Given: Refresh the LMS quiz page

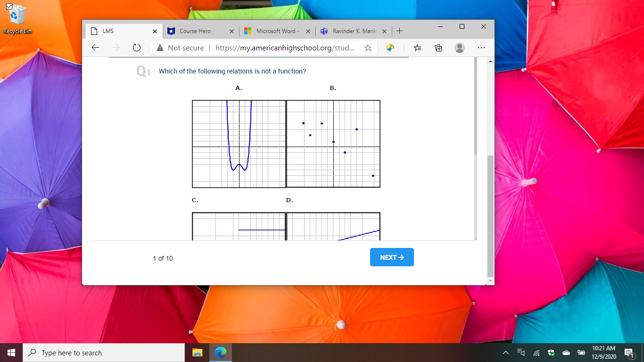Looking at the screenshot, I should click(x=136, y=47).
